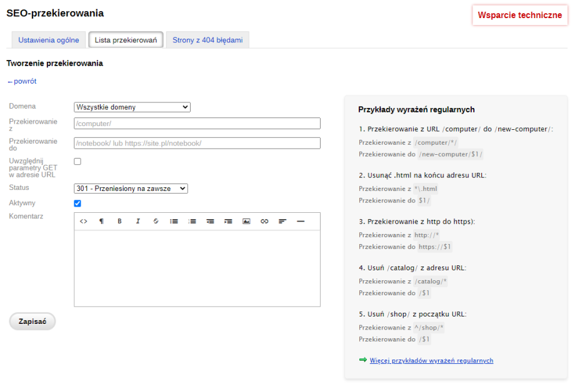Expand the Status dropdown list
575x392 pixels.
(131, 189)
